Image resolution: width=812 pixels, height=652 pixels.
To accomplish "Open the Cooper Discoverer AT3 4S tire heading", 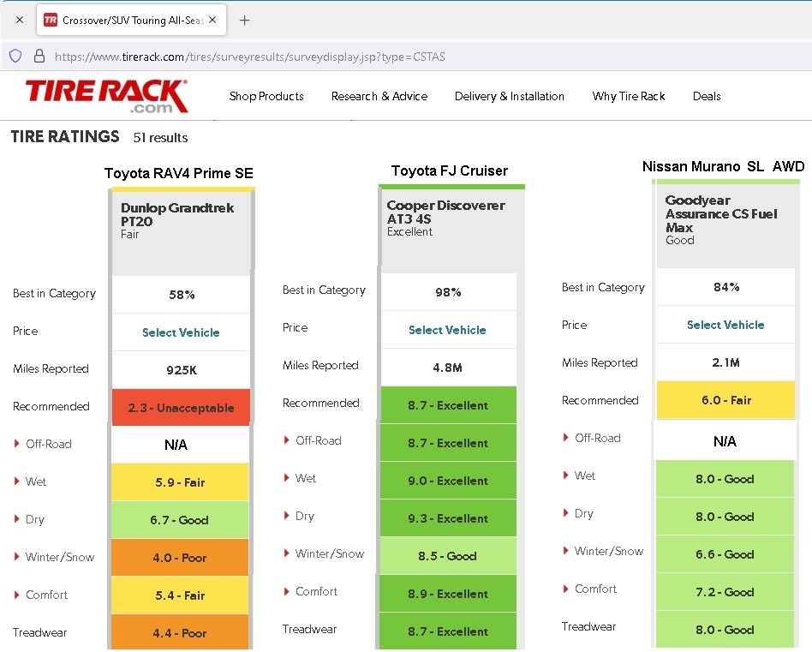I will (446, 212).
